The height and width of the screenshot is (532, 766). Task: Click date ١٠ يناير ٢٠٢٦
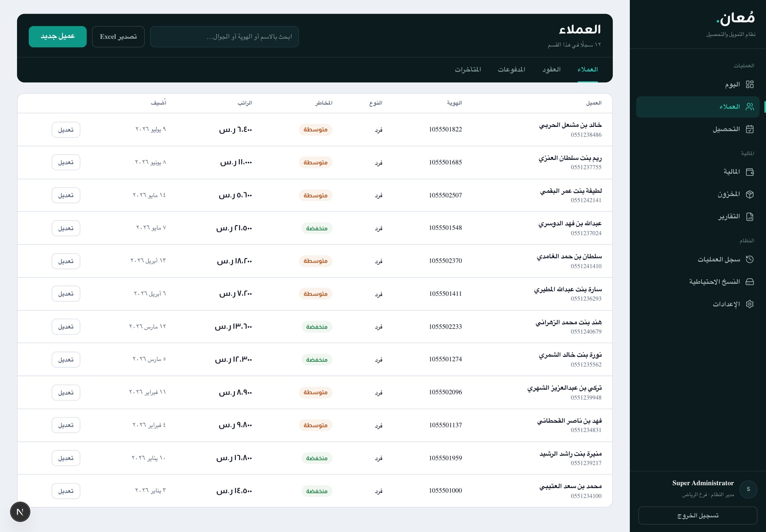point(149,458)
